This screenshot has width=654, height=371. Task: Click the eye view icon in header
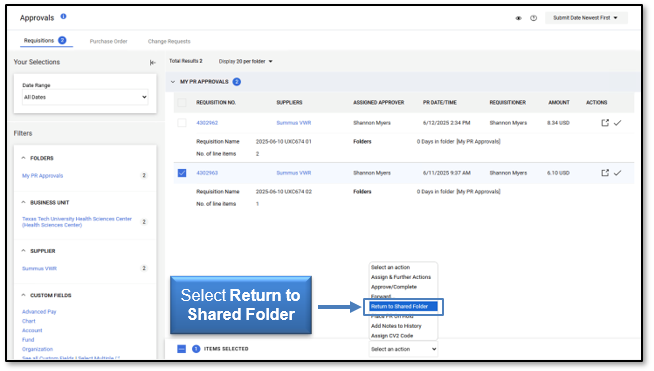pyautogui.click(x=518, y=18)
